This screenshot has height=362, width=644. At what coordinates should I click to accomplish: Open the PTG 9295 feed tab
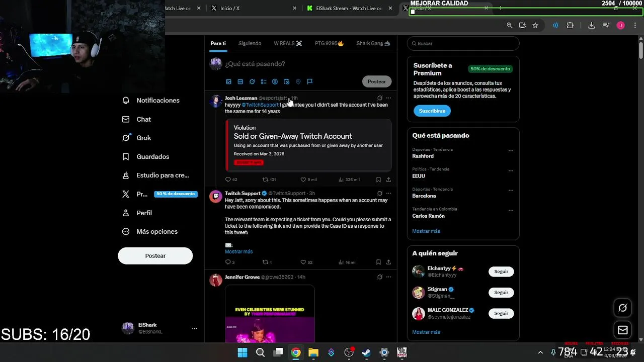click(329, 44)
